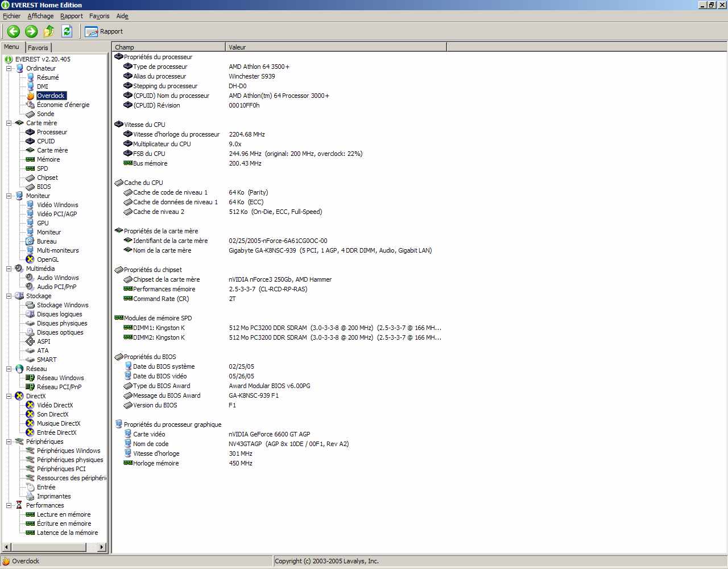Click the Up level arrow toolbar icon
Screen dimensions: 728x569
point(49,31)
